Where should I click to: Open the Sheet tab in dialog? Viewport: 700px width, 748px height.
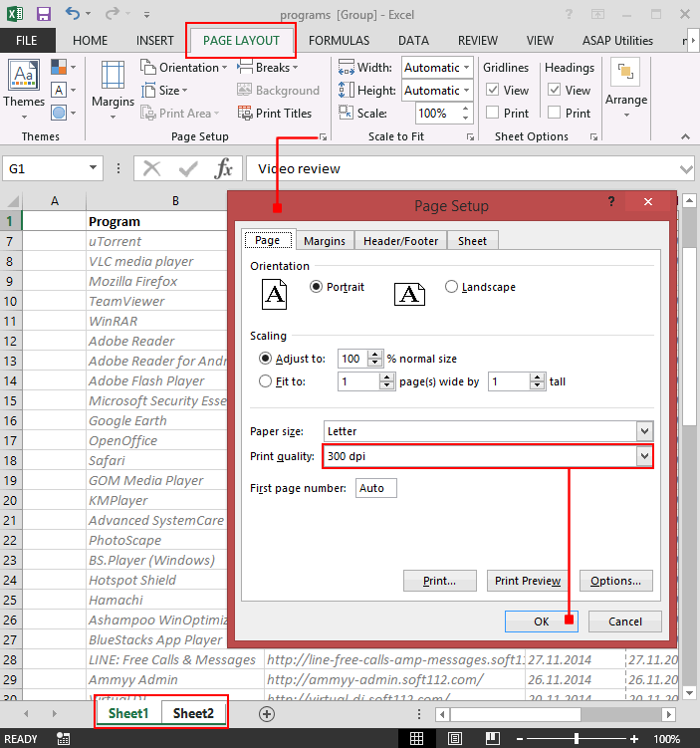click(473, 241)
